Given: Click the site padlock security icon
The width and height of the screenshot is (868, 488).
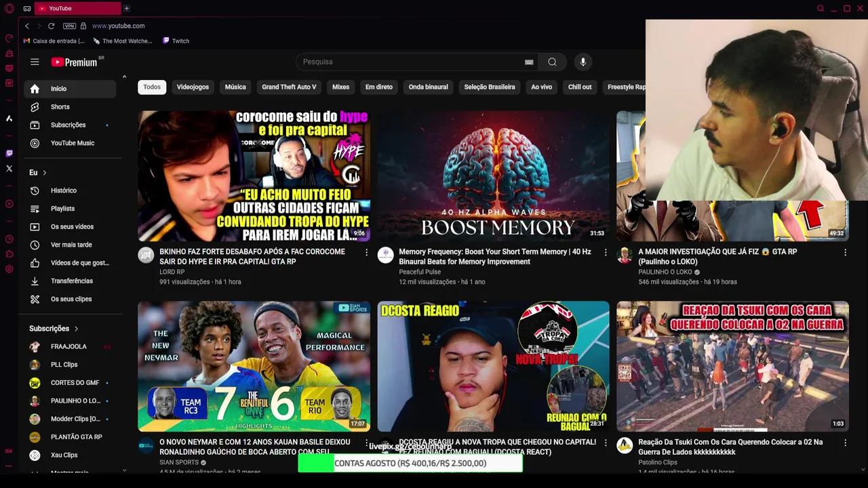Looking at the screenshot, I should point(83,26).
